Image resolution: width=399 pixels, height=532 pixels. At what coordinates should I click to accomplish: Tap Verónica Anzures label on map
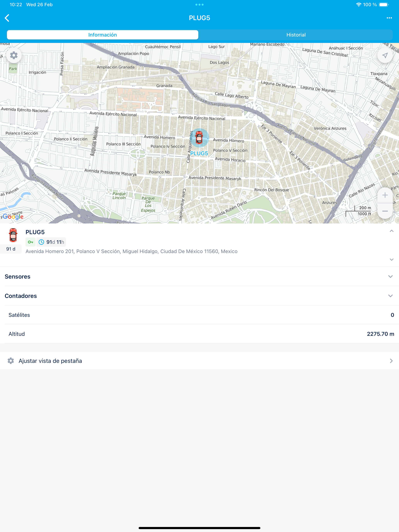point(330,128)
